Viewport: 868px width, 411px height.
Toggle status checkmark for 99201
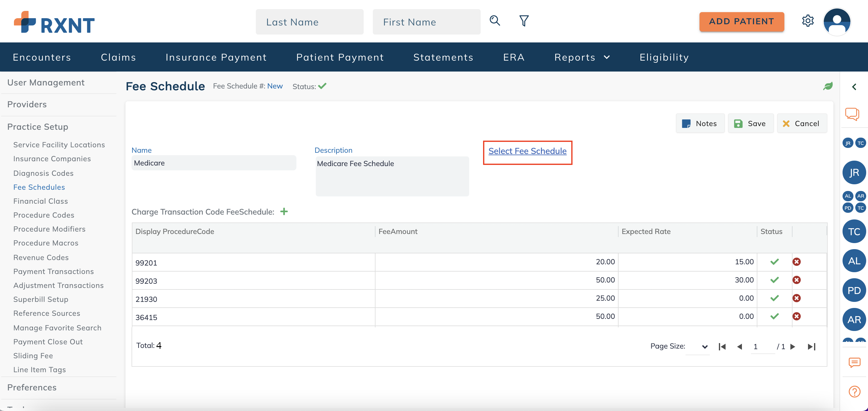pos(774,262)
